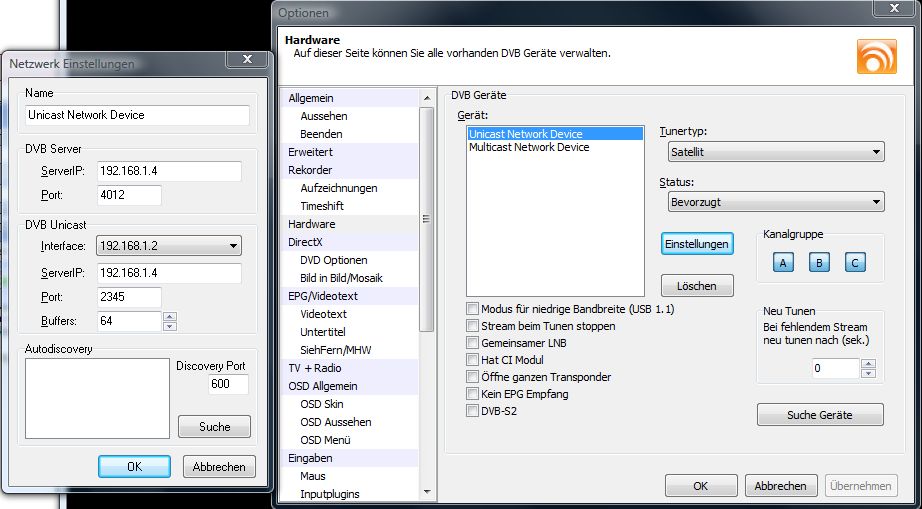This screenshot has width=922, height=509.
Task: Select channel group A button
Action: point(785,263)
